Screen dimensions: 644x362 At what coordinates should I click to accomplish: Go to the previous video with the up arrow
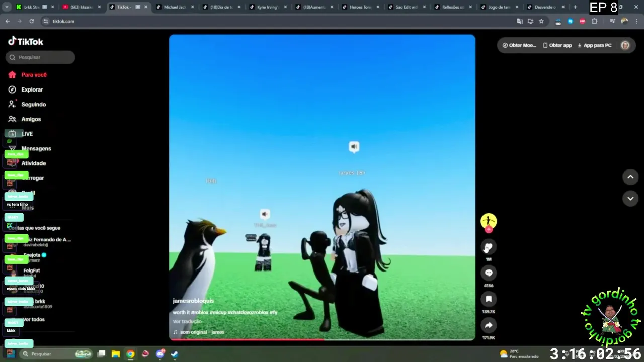630,177
